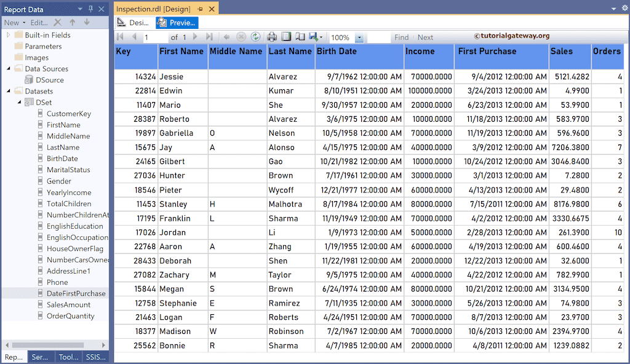Delete selected item in Report Data panel
630x364 pixels.
tap(57, 22)
